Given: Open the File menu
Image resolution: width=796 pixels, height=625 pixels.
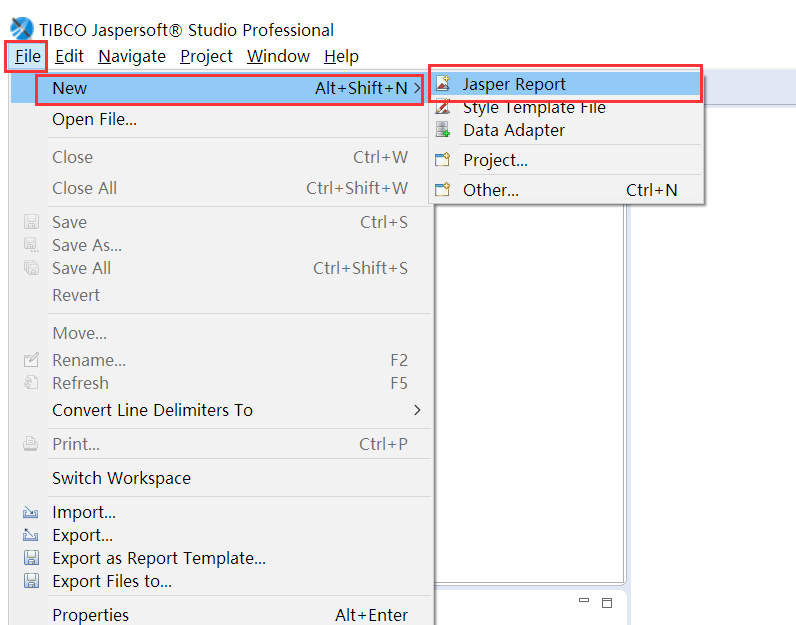Looking at the screenshot, I should (x=27, y=56).
